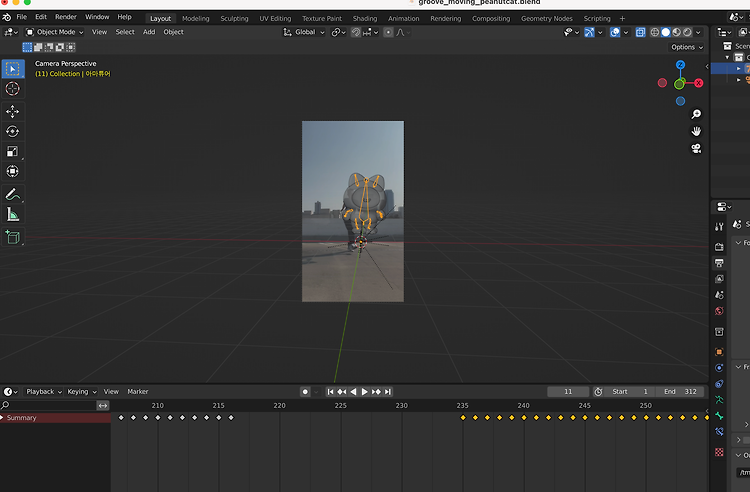Expand the Options dropdown in the viewport
This screenshot has height=492, width=750.
coord(686,47)
